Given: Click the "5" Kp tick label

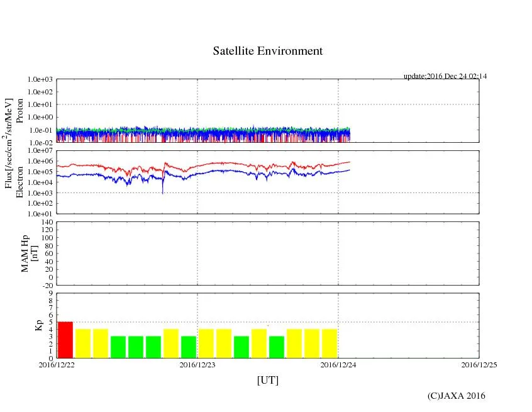Looking at the screenshot, I should (x=51, y=323).
